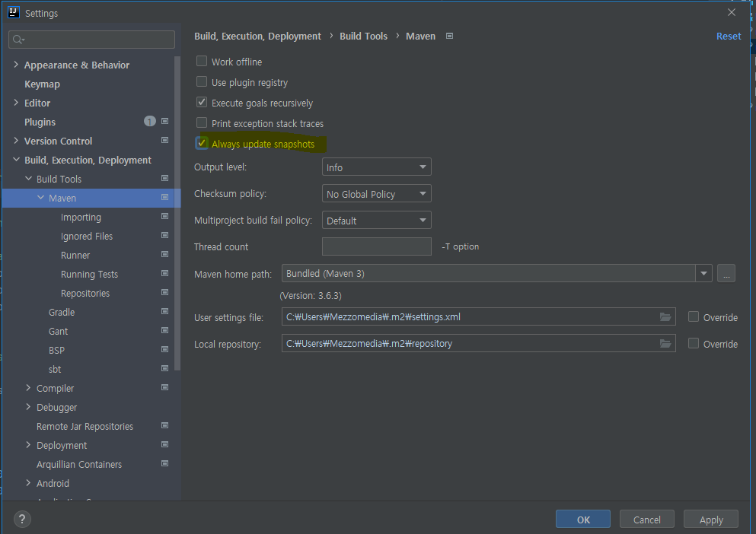This screenshot has height=534, width=756.
Task: Open Importing under Maven
Action: point(81,217)
